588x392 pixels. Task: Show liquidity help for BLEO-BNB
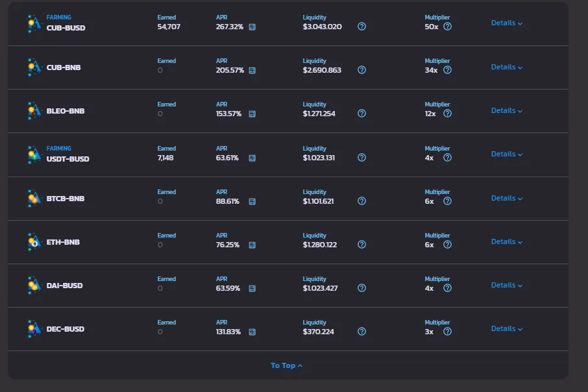362,114
